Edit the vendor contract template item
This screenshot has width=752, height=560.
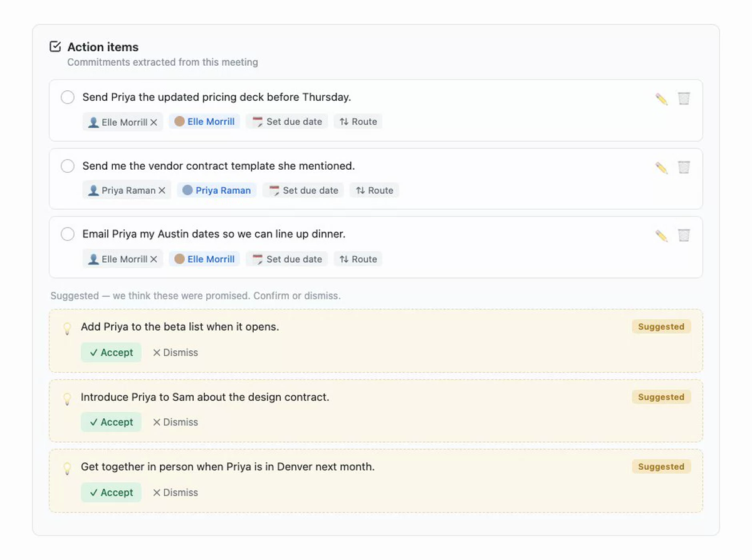tap(662, 167)
